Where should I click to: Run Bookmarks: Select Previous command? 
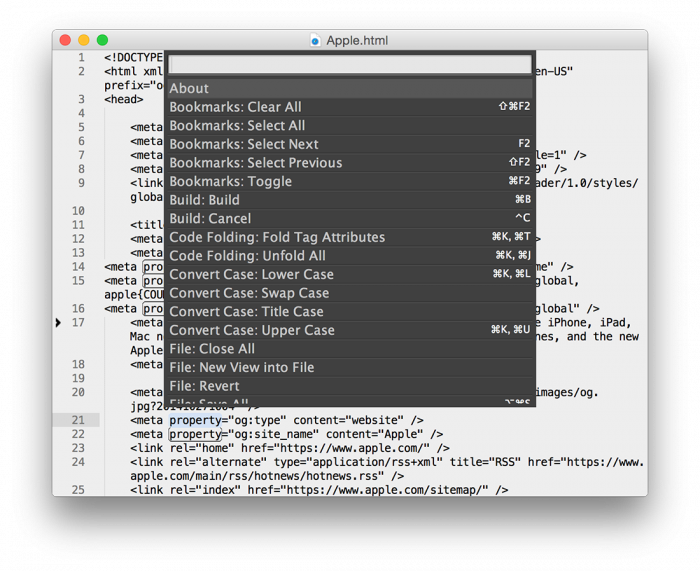[350, 163]
